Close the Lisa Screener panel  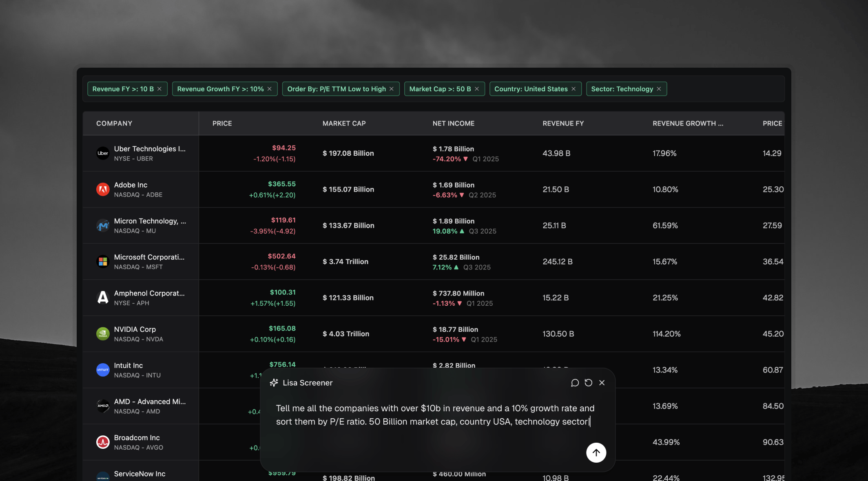(x=602, y=383)
